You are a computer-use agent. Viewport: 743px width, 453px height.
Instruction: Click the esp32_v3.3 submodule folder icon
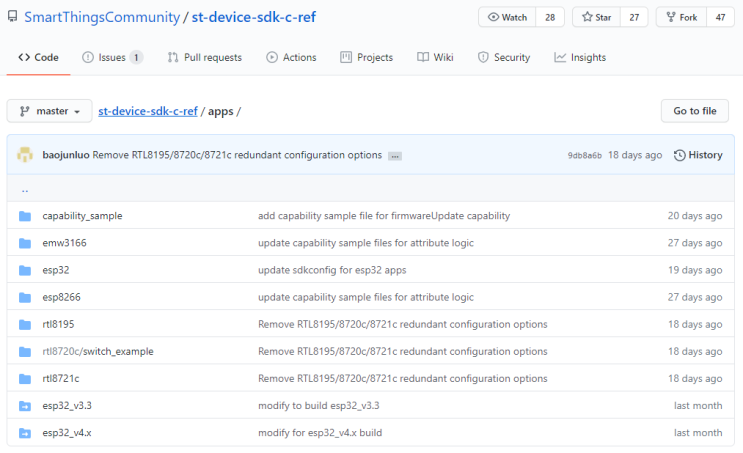(x=25, y=406)
